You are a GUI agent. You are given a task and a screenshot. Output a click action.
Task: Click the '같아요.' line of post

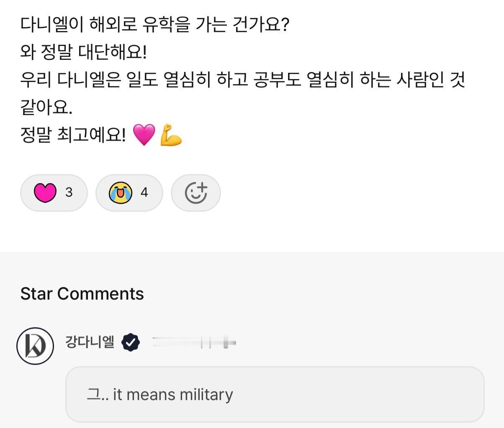[x=46, y=107]
